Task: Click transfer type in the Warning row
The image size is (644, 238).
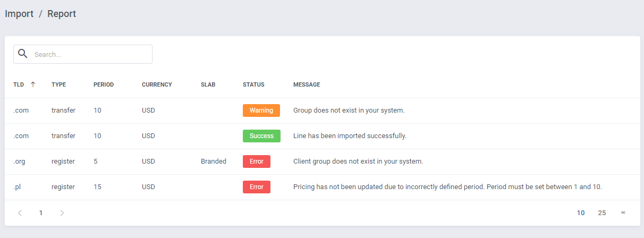Action: click(63, 110)
